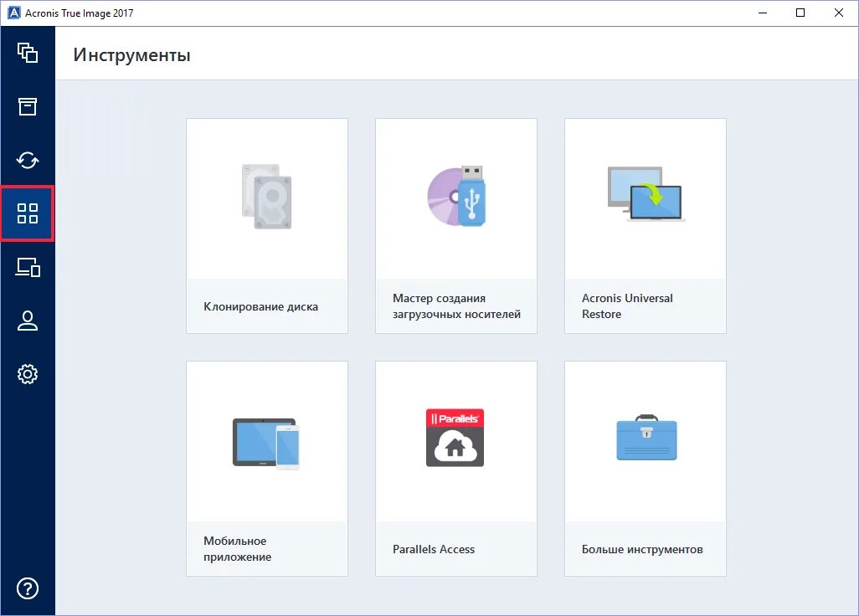859x616 pixels.
Task: Maximize the Acronis True Image window
Action: tap(800, 13)
